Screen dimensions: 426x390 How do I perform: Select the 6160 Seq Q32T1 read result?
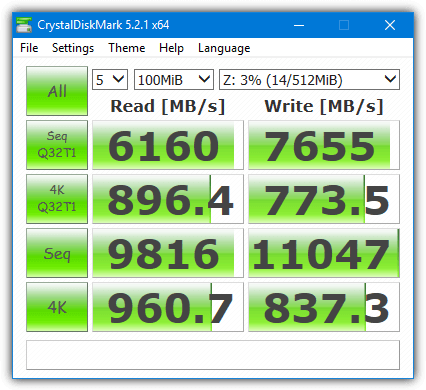168,145
